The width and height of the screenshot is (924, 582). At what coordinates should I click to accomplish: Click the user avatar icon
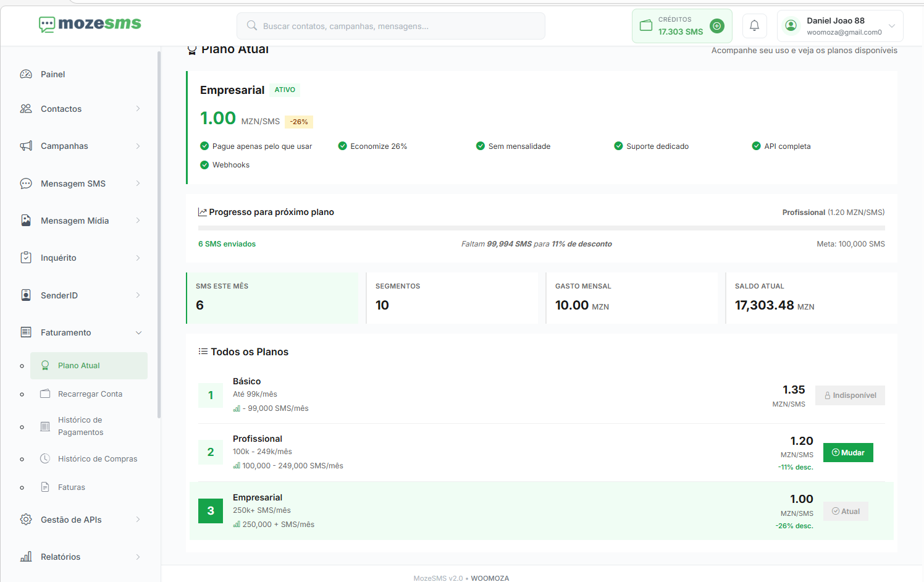(x=791, y=26)
